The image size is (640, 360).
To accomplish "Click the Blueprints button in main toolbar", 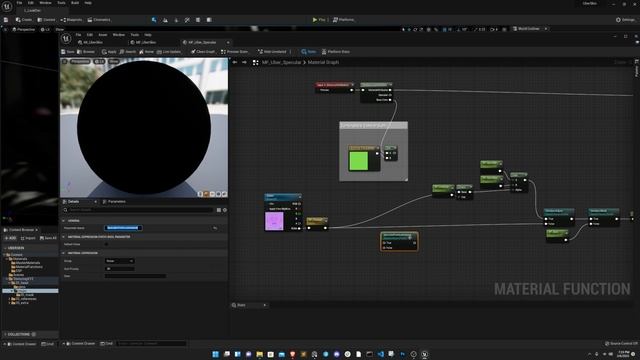I will [x=71, y=20].
